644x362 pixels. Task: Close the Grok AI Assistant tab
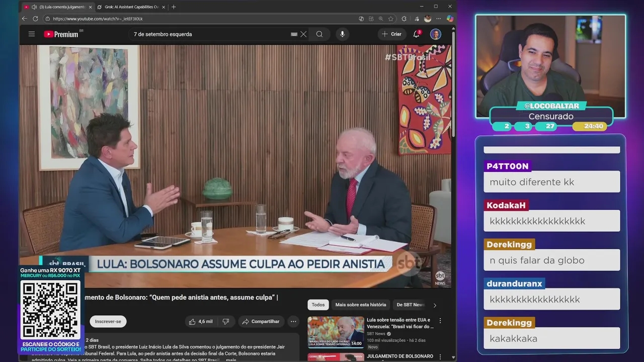coord(165,7)
